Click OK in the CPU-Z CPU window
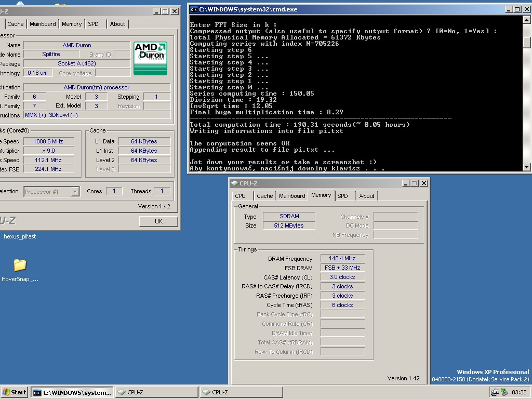The height and width of the screenshot is (399, 532). [x=158, y=221]
